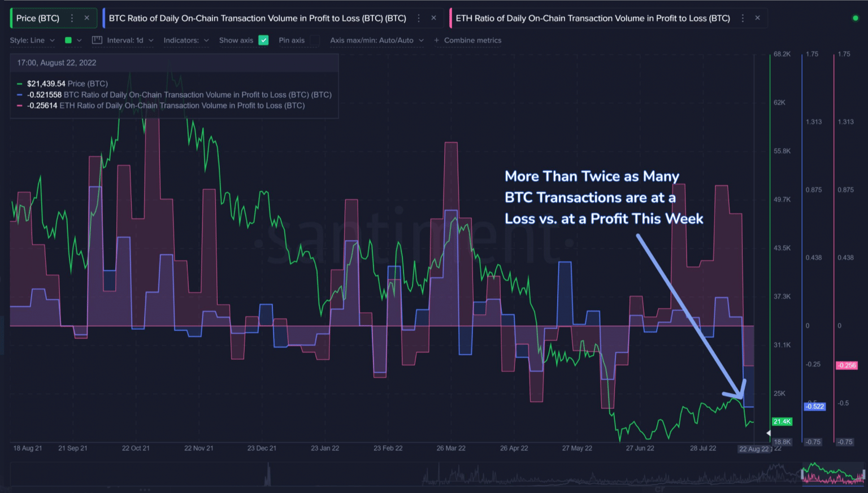Open Price (BTC) metric options menu
868x493 pixels.
(x=72, y=18)
